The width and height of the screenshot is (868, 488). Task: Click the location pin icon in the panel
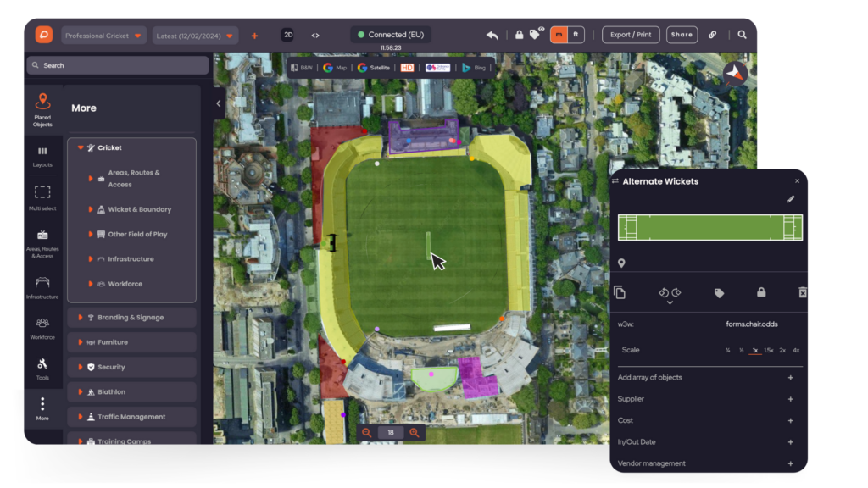(x=621, y=263)
